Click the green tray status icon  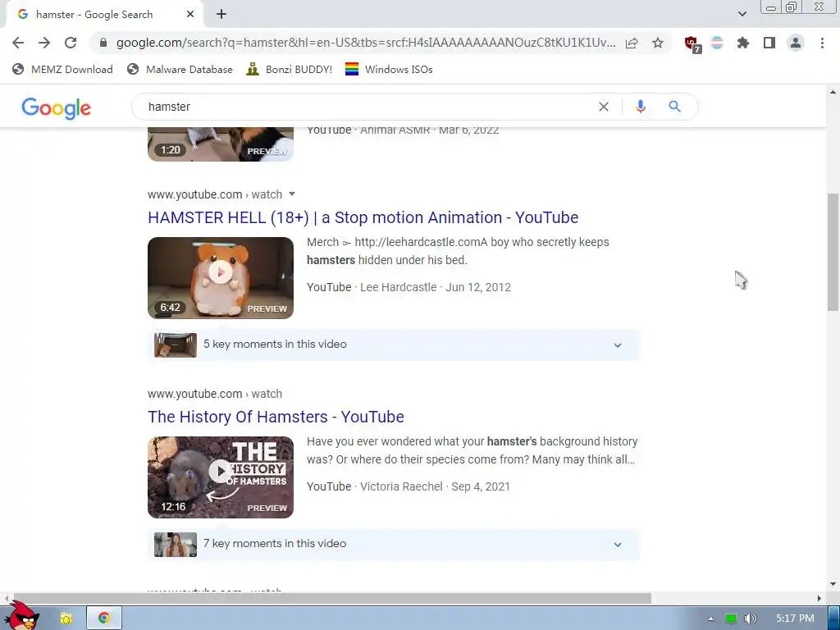click(x=731, y=619)
